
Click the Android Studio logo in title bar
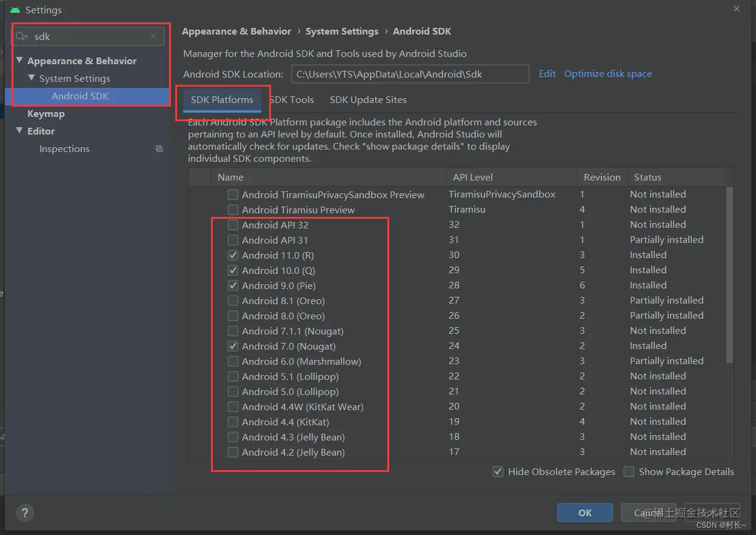coord(15,10)
